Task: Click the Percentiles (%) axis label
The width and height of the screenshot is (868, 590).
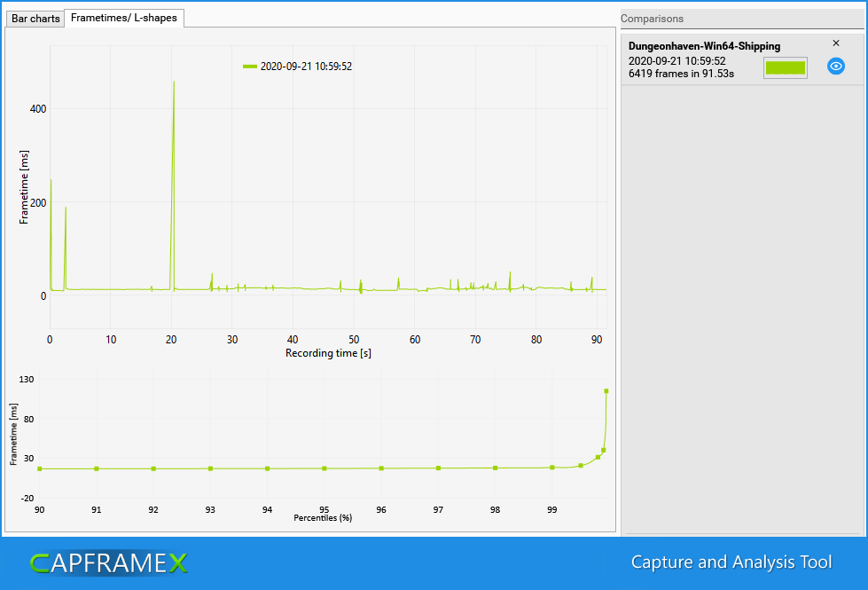Action: tap(323, 518)
